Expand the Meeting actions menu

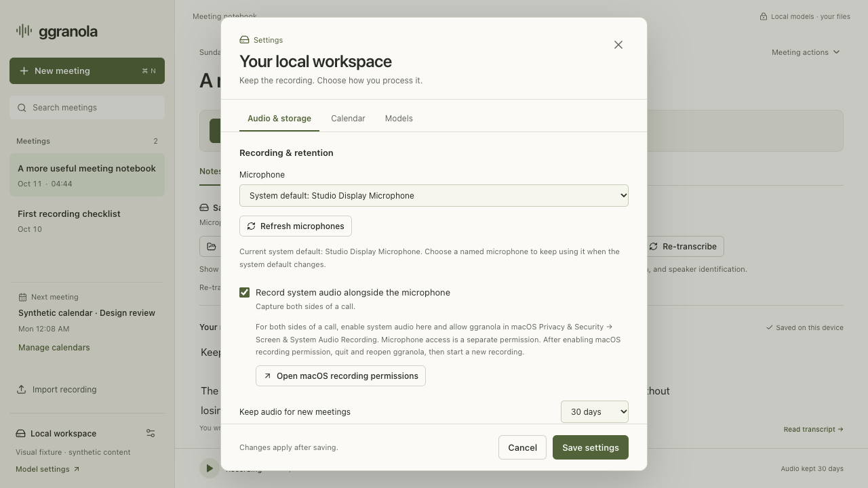[x=806, y=52]
